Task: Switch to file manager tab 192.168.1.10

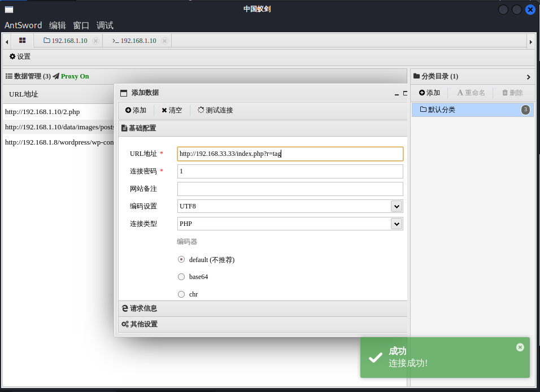Action: click(66, 41)
